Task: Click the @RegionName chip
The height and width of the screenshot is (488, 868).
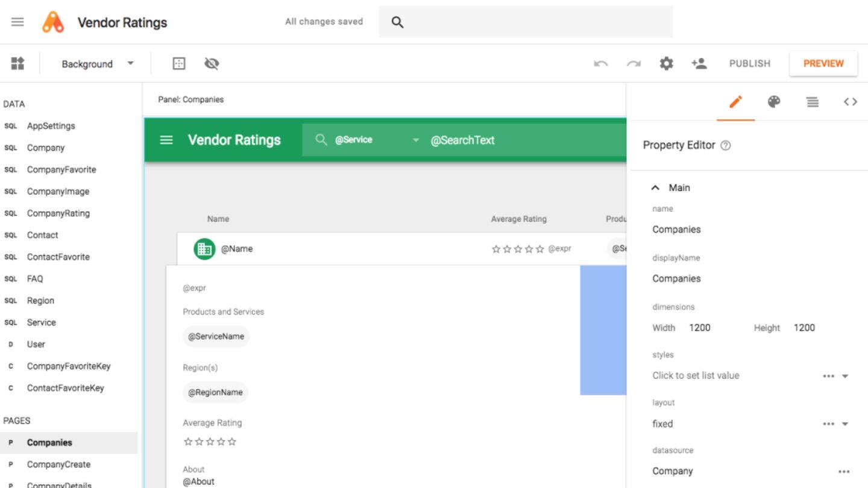Action: [215, 392]
